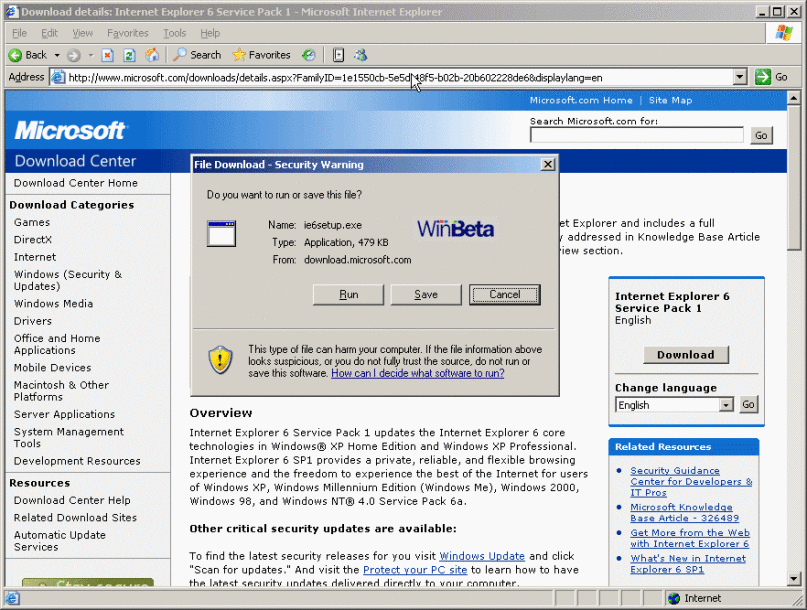The image size is (807, 610).
Task: Click Save in File Download dialog
Action: tap(426, 294)
